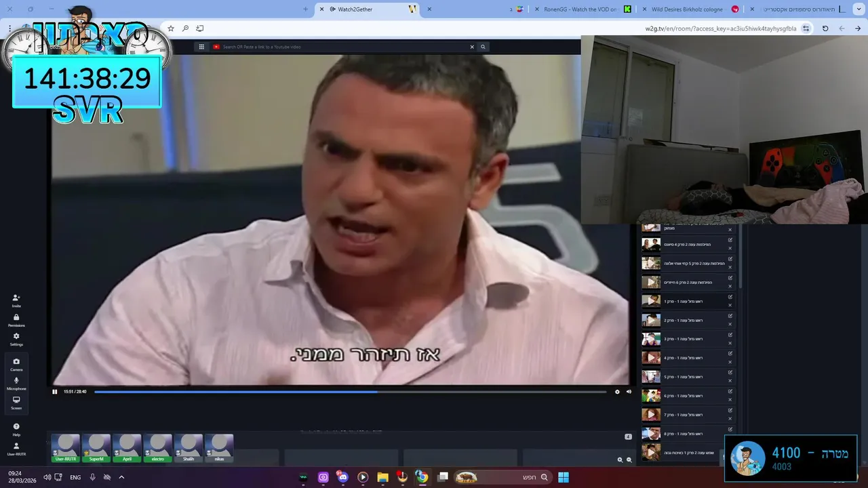Edit playlist item ראש גדול פרק 3

[x=730, y=335]
